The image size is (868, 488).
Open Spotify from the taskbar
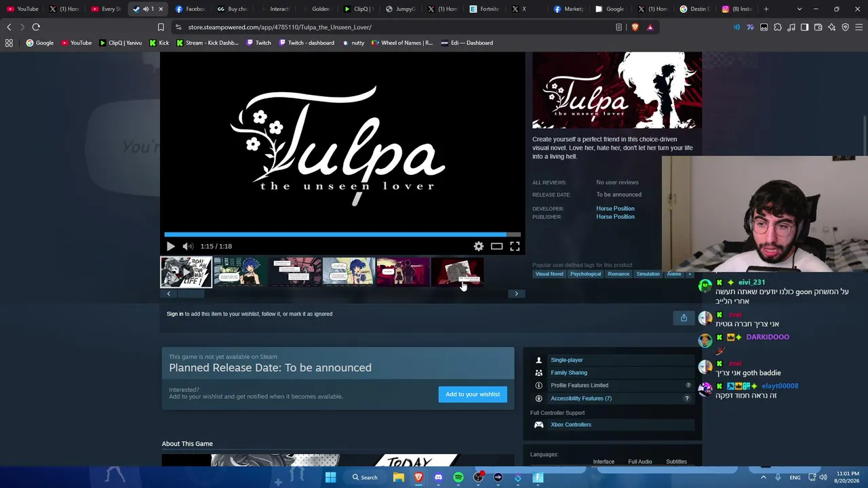click(458, 478)
